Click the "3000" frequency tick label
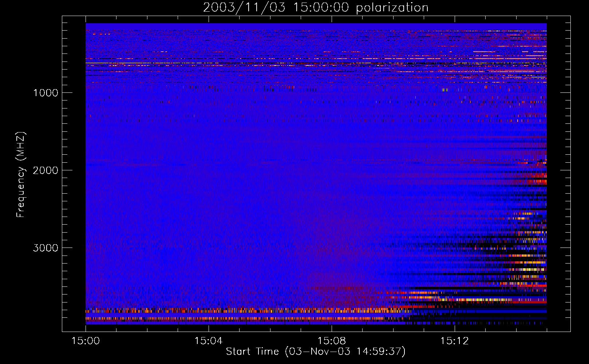This screenshot has height=364, width=589. point(46,248)
